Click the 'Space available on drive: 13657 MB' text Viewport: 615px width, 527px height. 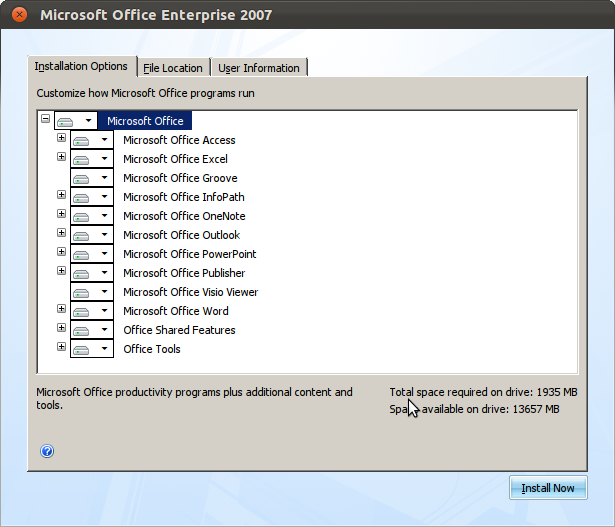click(x=474, y=409)
